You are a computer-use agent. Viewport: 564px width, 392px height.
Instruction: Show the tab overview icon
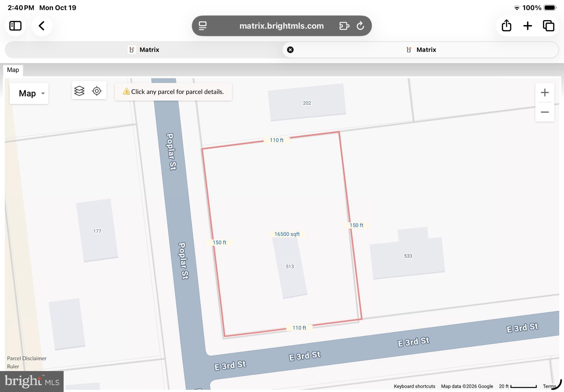(549, 26)
